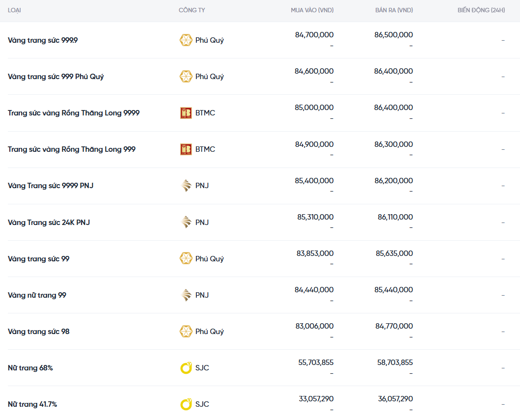Click buy price 85,000,000
Viewport: 520px width, 420px height.
314,108
